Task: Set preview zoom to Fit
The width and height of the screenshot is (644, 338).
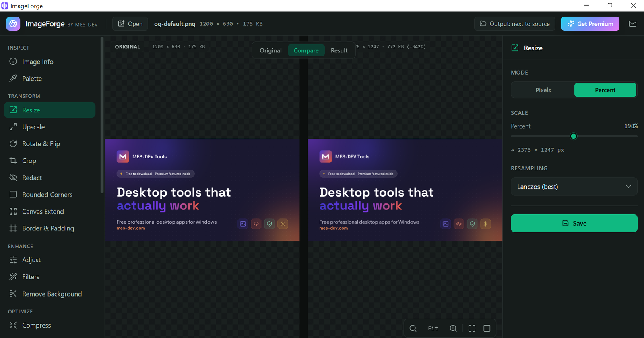Action: [x=433, y=328]
